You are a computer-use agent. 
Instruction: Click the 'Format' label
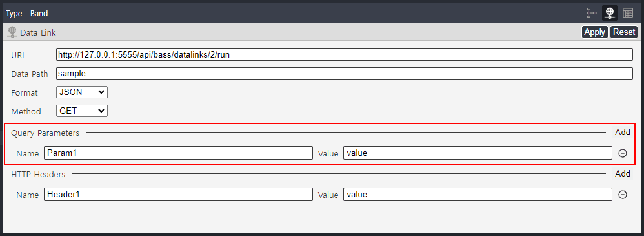pos(25,93)
